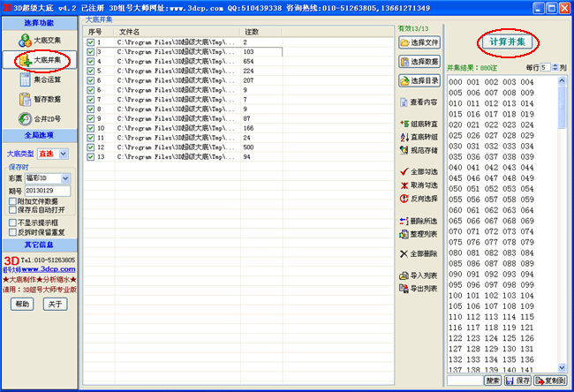Select the 集合运算 set operation tool
Screen dimensions: 574x392
(40, 79)
